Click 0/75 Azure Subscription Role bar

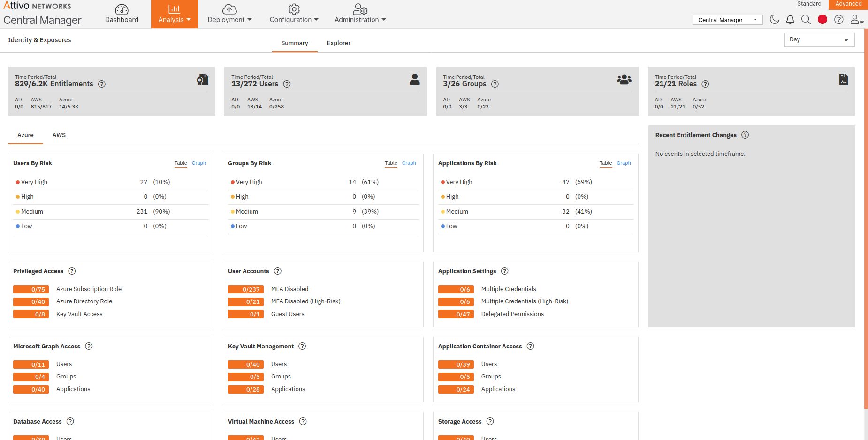[31, 289]
